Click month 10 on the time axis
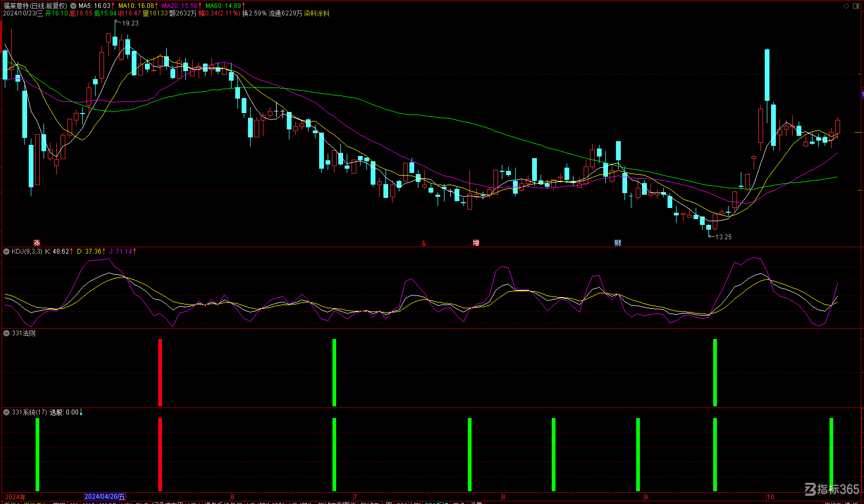This screenshot has width=864, height=504. (771, 497)
